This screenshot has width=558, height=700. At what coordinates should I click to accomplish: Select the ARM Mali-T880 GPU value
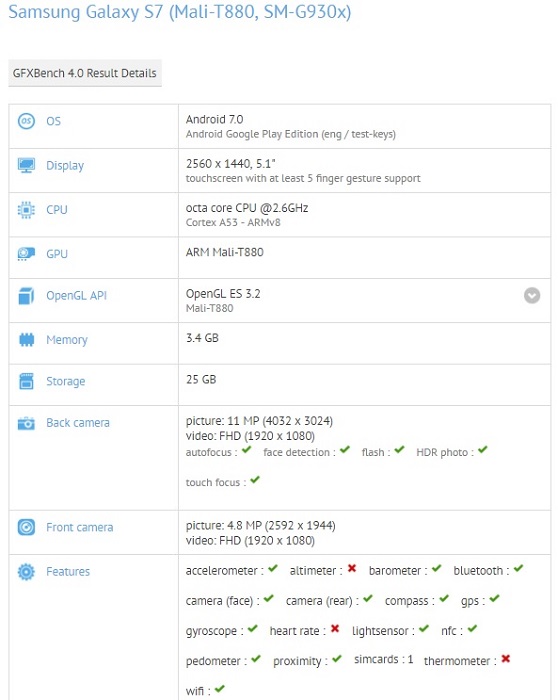pos(225,252)
